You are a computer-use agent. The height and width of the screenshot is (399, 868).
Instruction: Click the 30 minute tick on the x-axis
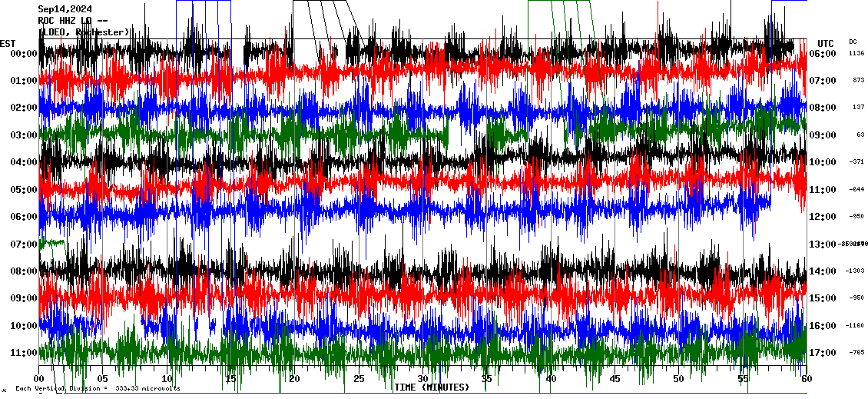(x=422, y=379)
